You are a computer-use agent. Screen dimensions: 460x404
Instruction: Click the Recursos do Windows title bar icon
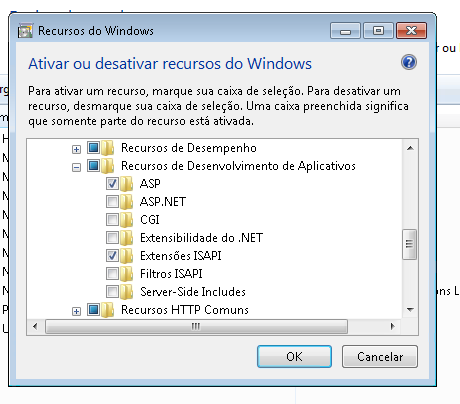point(25,30)
